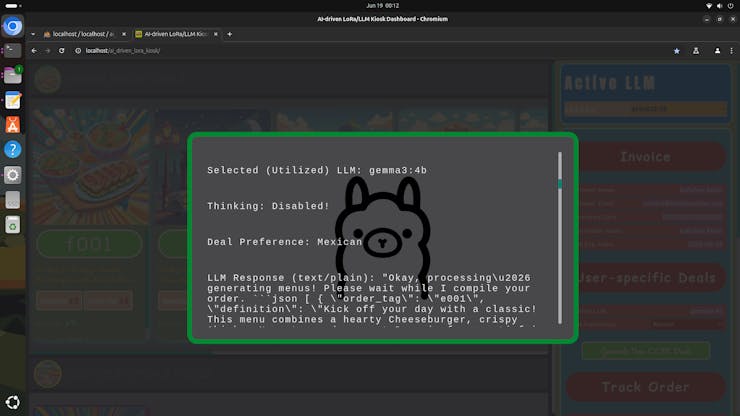Open the Files dock icon
740x416 pixels.
[13, 75]
